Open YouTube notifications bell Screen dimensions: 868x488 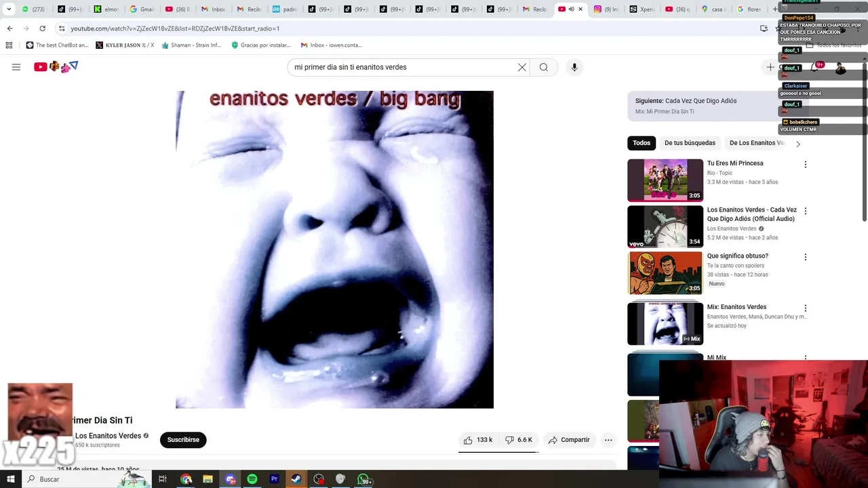(815, 67)
